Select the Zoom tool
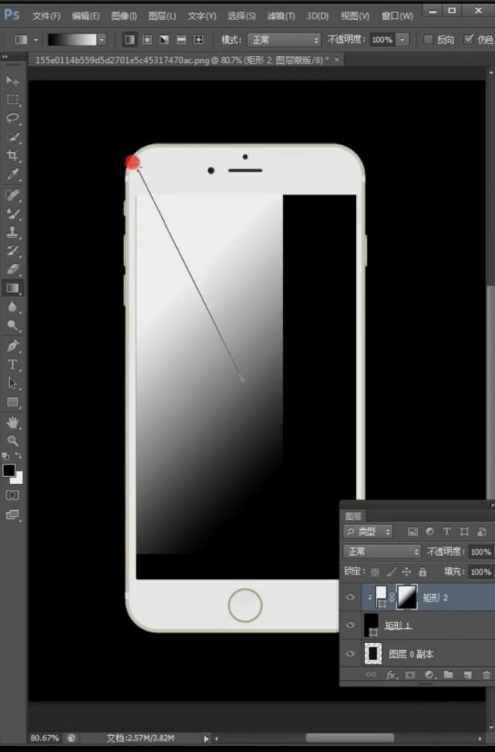The height and width of the screenshot is (752, 495). point(12,441)
